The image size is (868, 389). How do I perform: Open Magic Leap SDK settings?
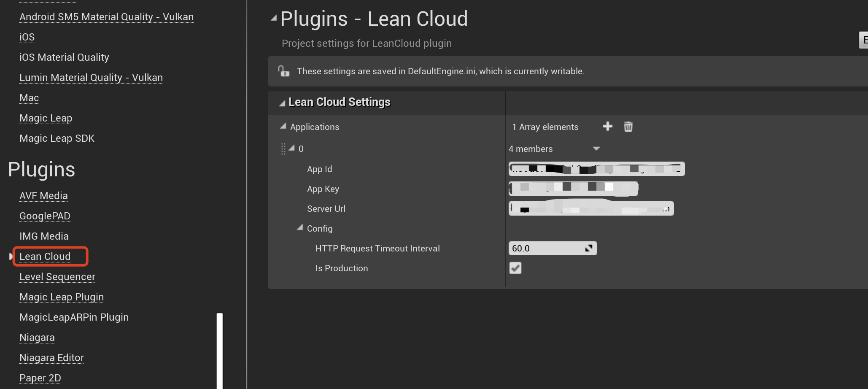pyautogui.click(x=57, y=138)
